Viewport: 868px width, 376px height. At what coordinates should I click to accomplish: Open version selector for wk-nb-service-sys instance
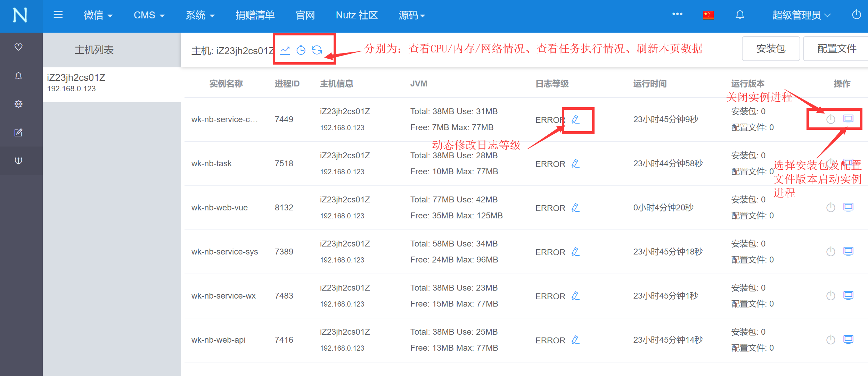coord(849,251)
